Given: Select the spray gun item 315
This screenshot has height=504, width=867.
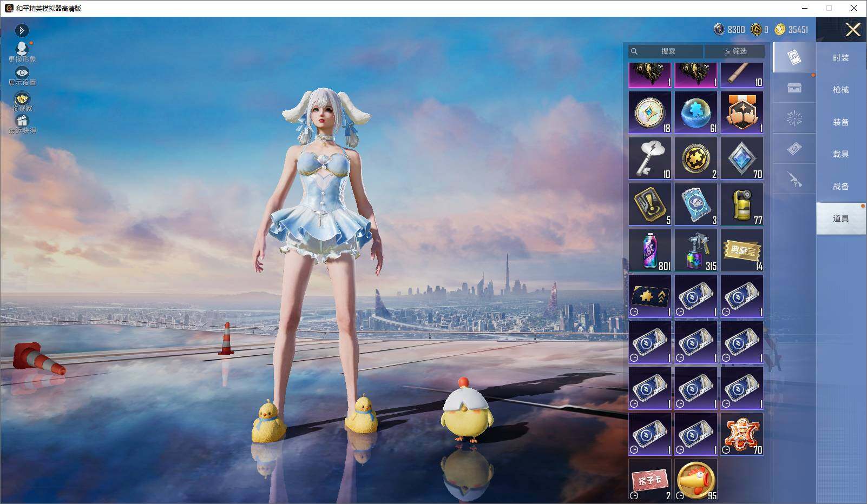Looking at the screenshot, I should pos(696,250).
